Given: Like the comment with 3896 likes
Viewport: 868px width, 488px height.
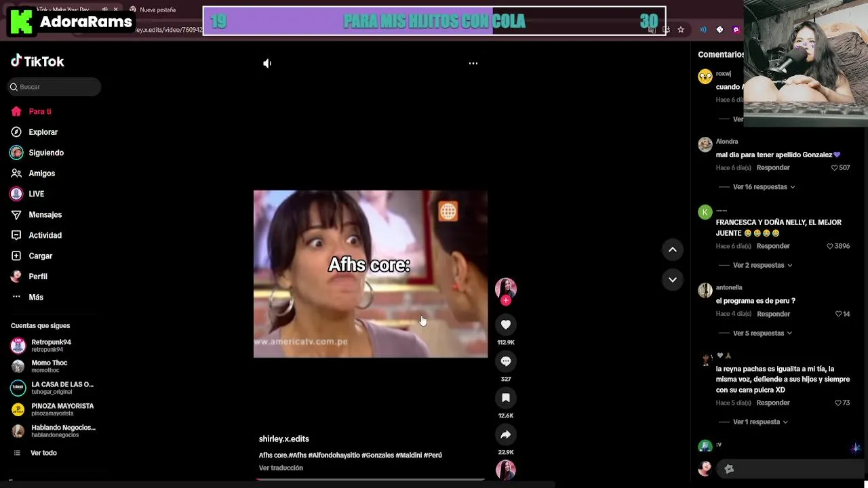Looking at the screenshot, I should (838, 246).
